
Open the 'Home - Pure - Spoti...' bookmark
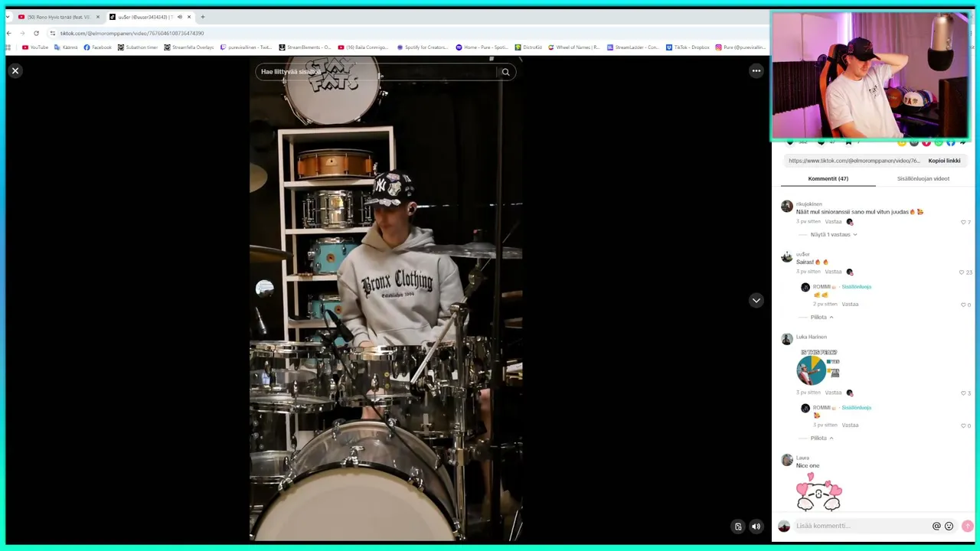click(x=482, y=47)
